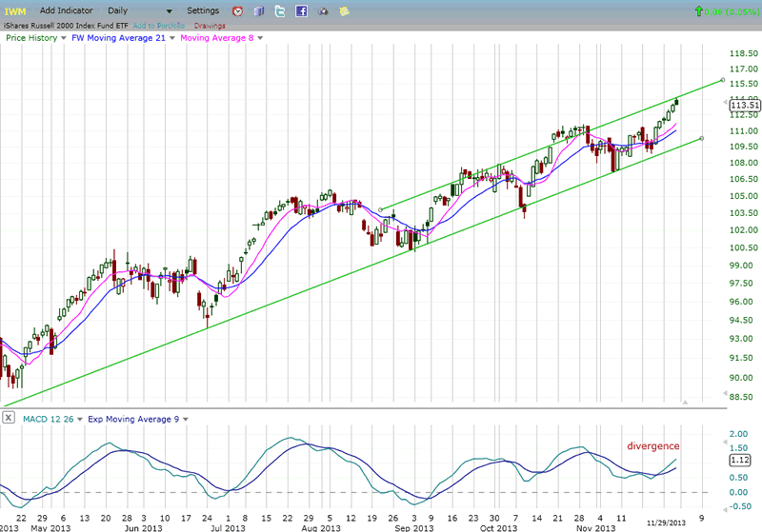Click the alarm clock alert icon

tap(237, 10)
